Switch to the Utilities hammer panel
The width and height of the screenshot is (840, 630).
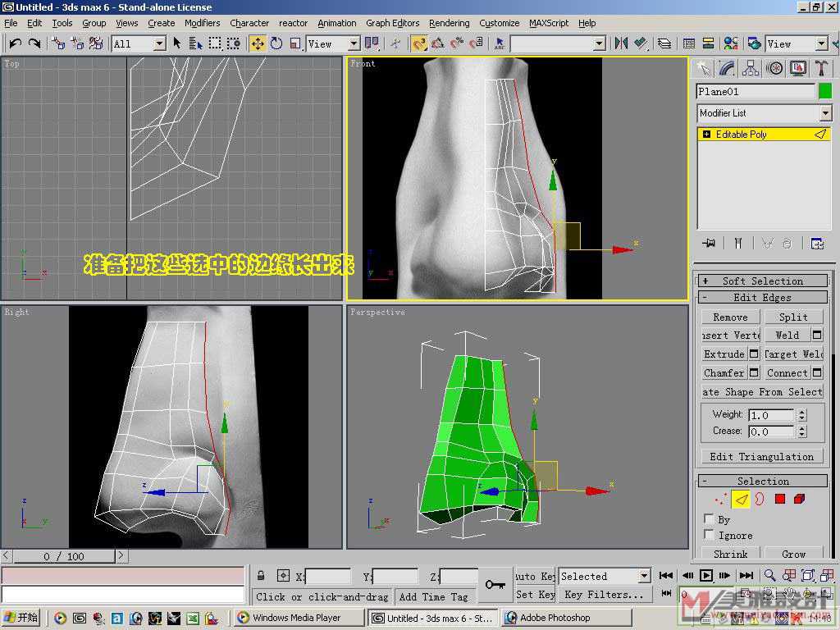pos(821,68)
